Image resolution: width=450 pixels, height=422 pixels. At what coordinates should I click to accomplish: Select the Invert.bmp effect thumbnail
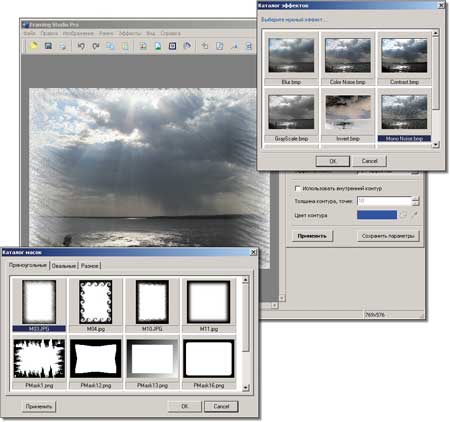348,112
